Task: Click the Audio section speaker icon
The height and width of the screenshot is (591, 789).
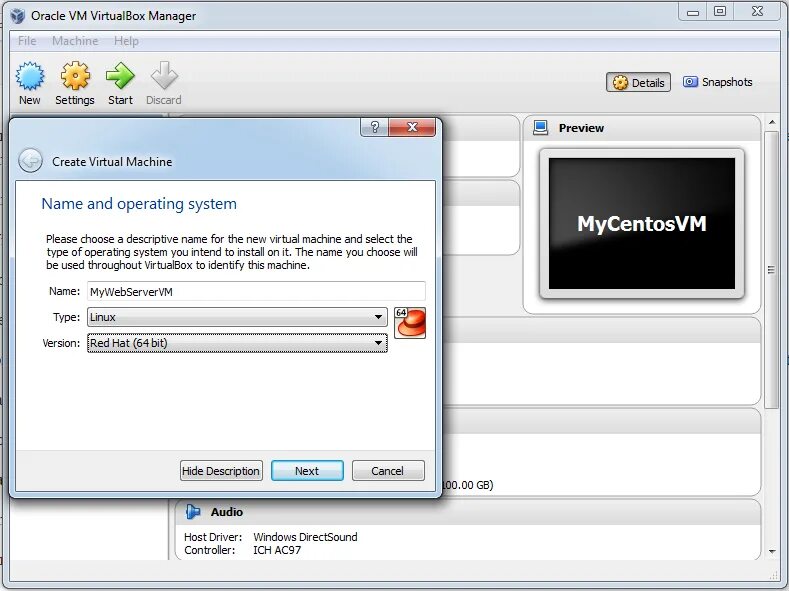Action: (x=193, y=512)
